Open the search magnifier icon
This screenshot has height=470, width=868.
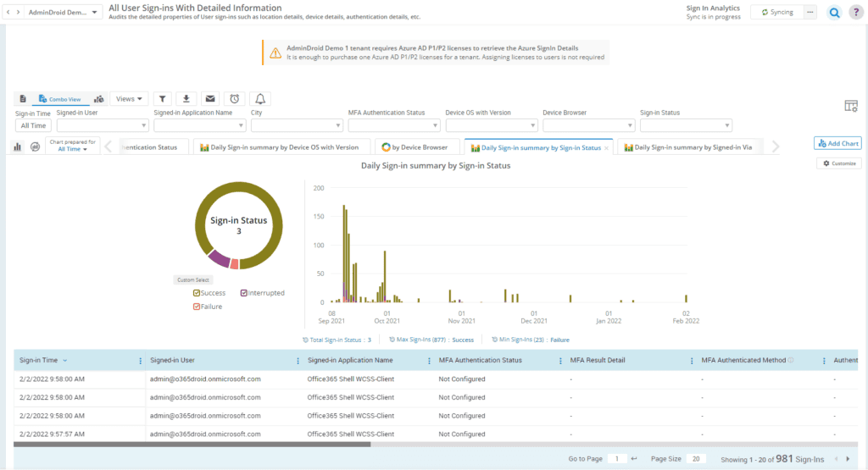point(834,13)
